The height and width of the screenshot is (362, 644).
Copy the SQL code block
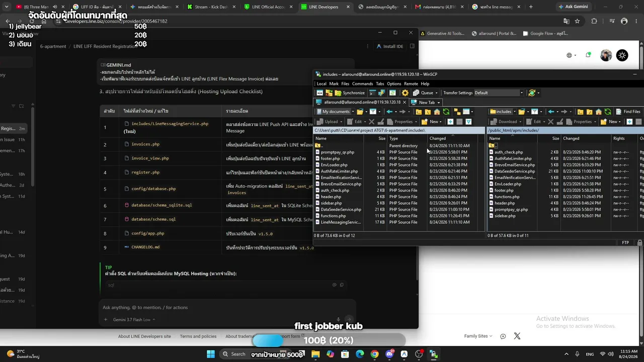(x=342, y=285)
